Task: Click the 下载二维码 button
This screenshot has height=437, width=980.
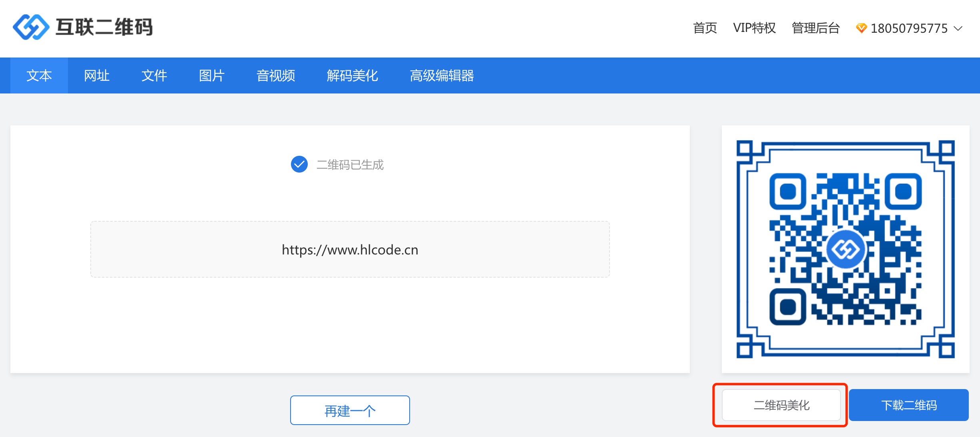Action: [909, 405]
